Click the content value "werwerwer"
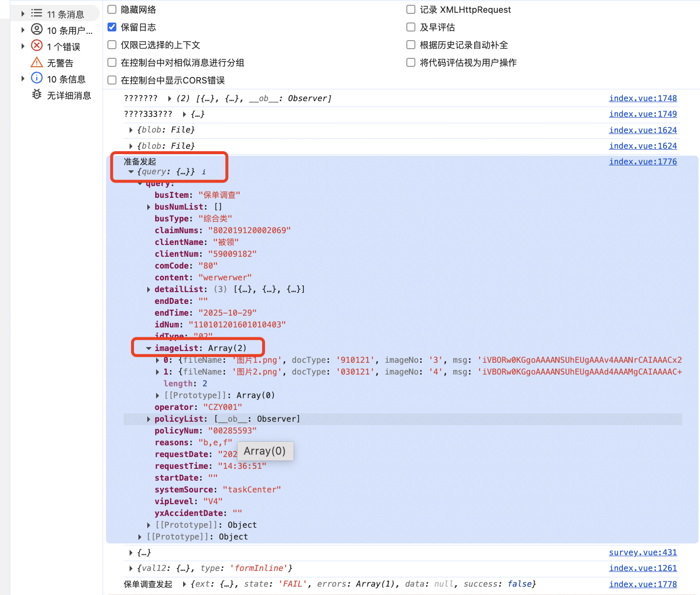Viewport: 700px width, 595px height. (x=225, y=278)
